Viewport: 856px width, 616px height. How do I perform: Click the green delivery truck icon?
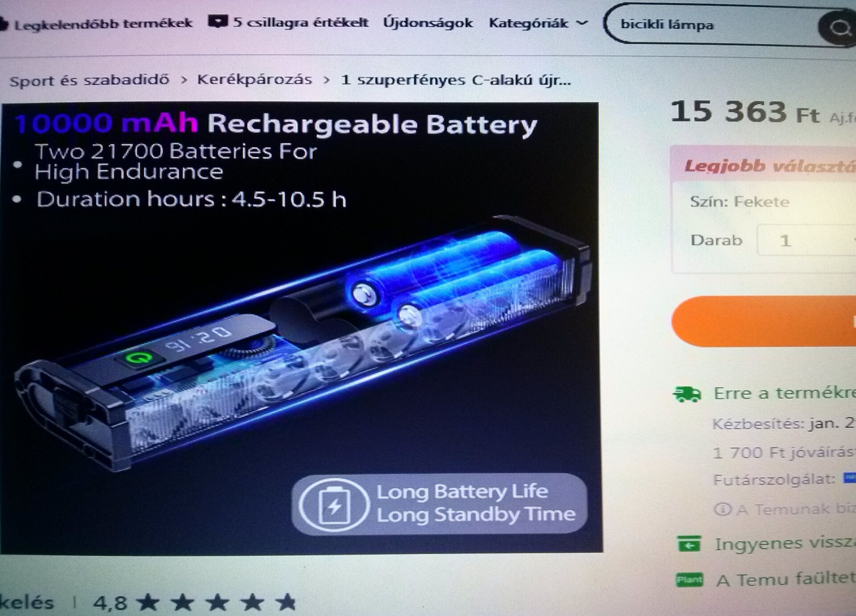[x=687, y=394]
